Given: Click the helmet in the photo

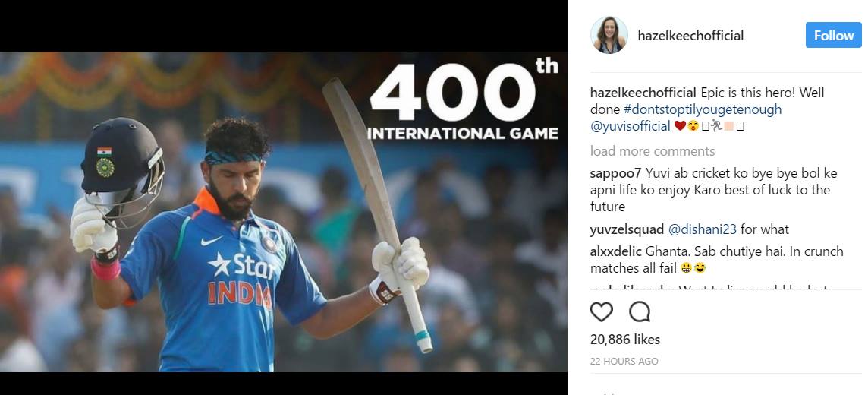Looking at the screenshot, I should click(122, 164).
